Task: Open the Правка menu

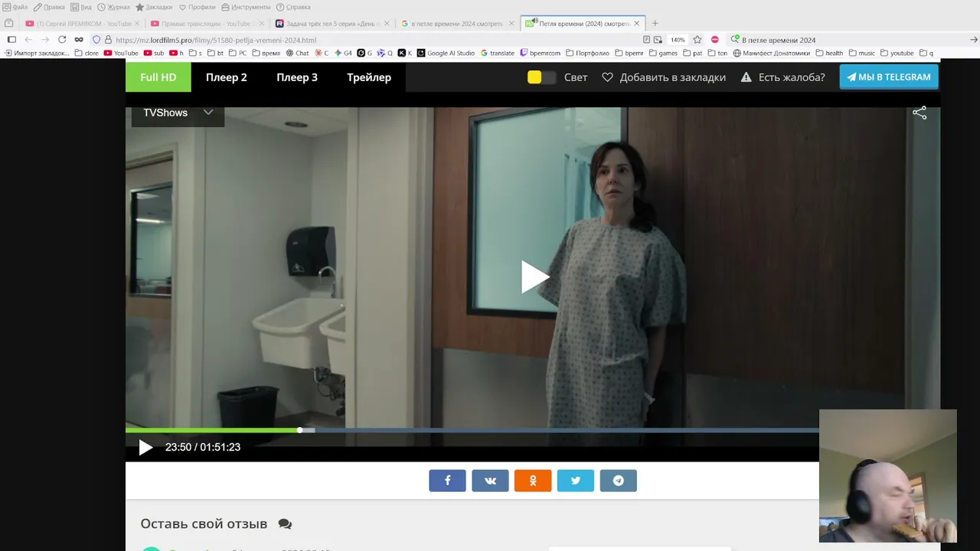Action: tap(49, 7)
